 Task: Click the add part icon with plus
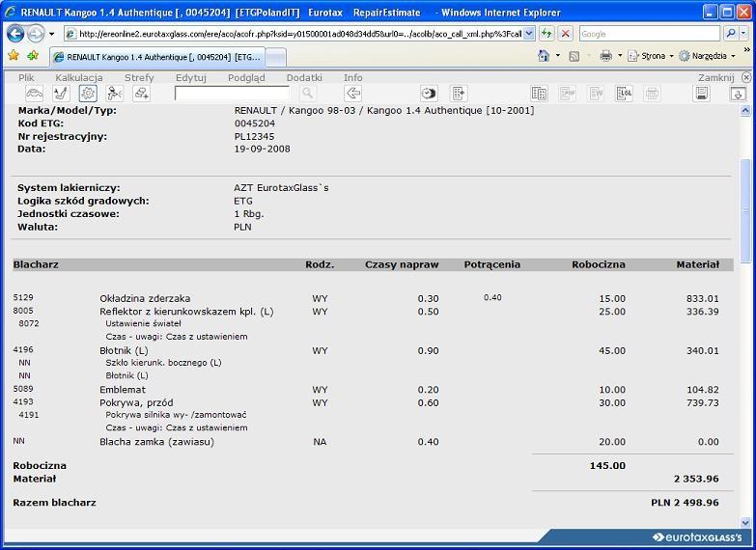[142, 93]
